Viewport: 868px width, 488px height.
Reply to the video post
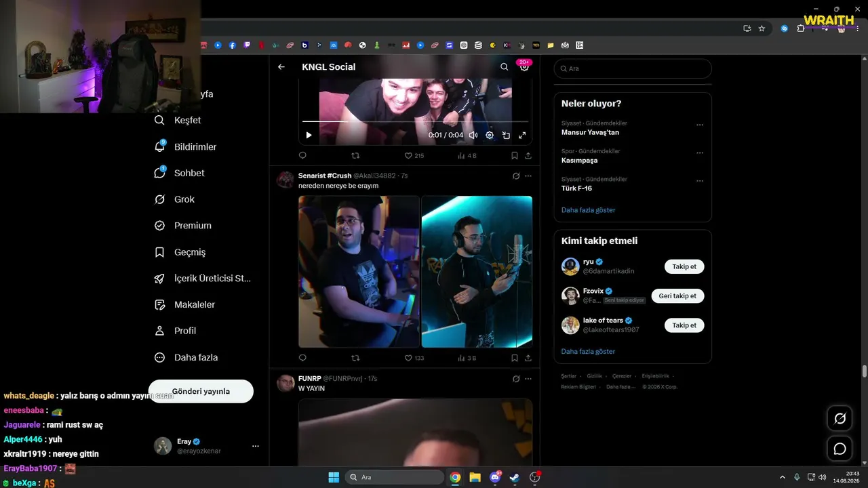pos(302,155)
